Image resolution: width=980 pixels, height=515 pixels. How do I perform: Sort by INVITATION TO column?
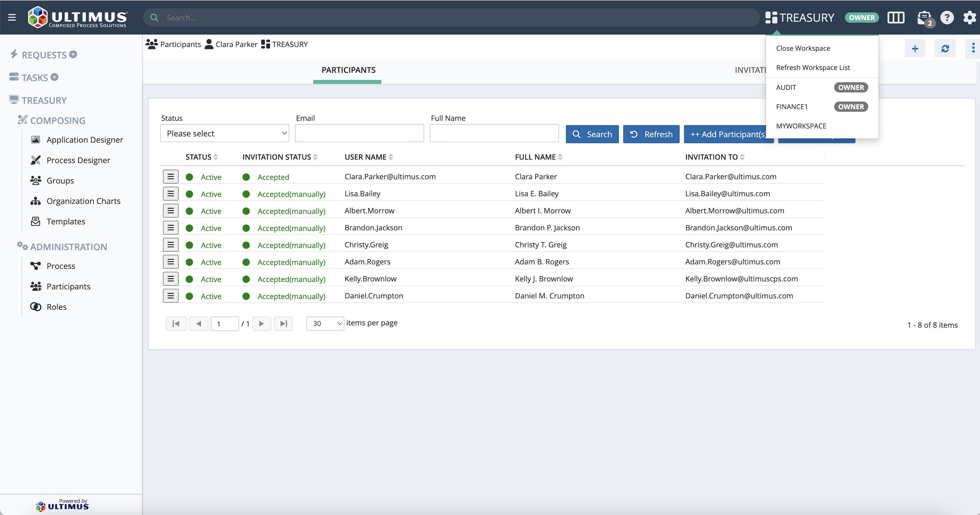pos(715,157)
